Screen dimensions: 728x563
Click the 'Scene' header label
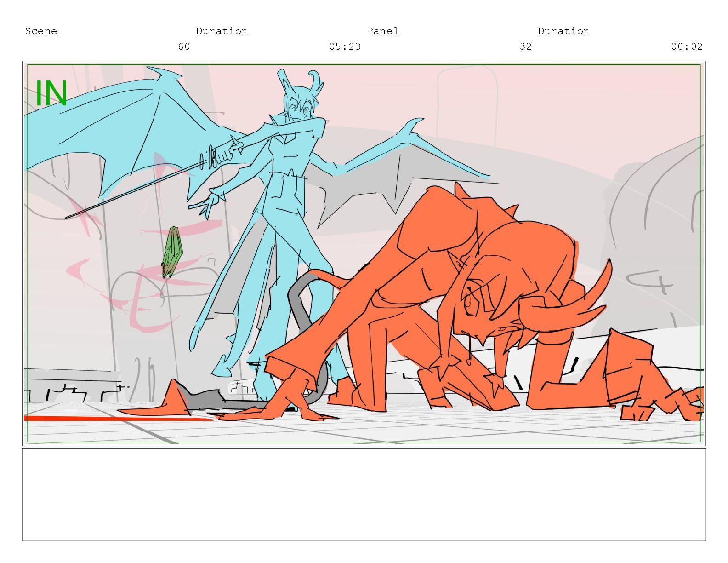click(x=41, y=31)
